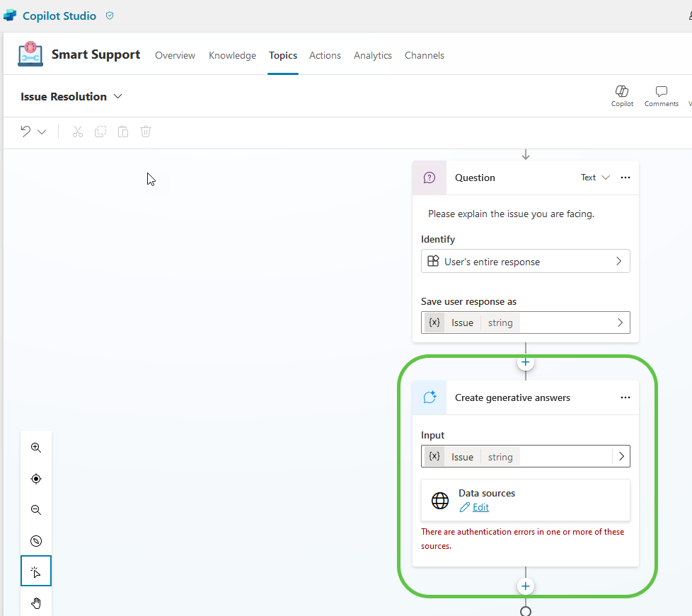The image size is (692, 616).
Task: Click the Delete trash icon
Action: 146,132
